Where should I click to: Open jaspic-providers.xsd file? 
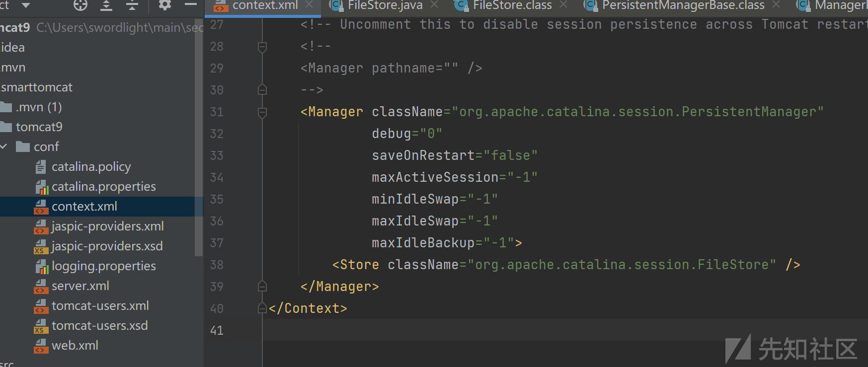point(107,246)
